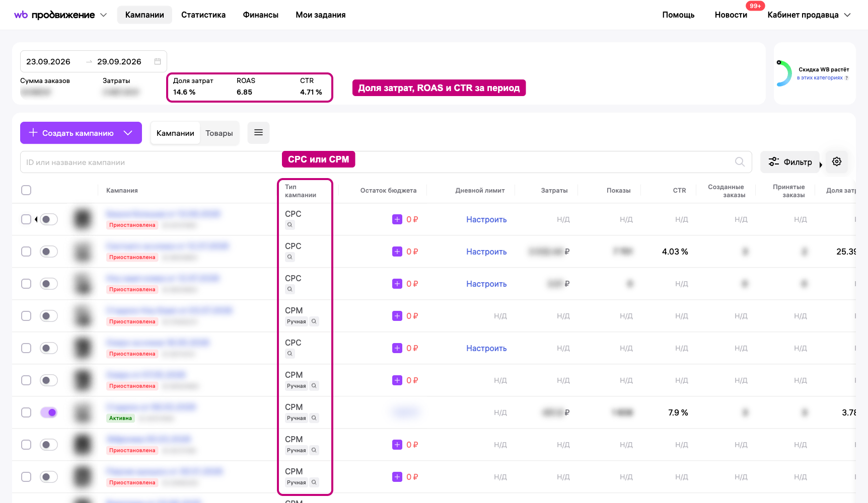868x503 pixels.
Task: Enable toggle in the first campaign row
Action: [49, 219]
